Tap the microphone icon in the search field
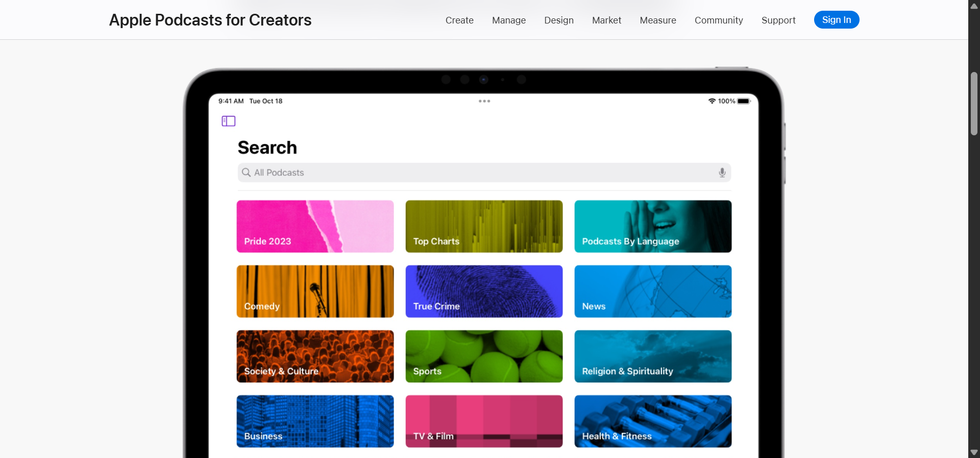The height and width of the screenshot is (458, 980). point(722,173)
